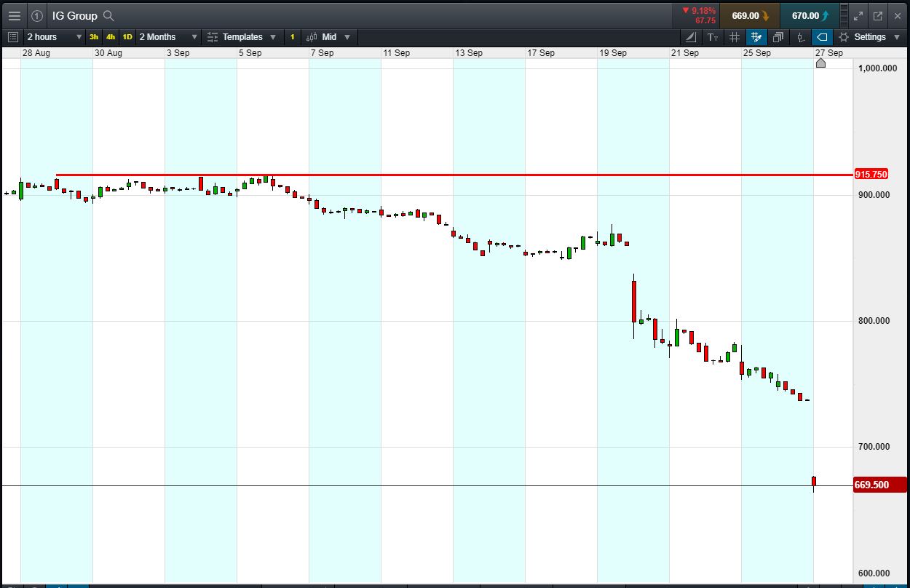The width and height of the screenshot is (910, 588).
Task: Click the Settings gear icon
Action: tap(844, 37)
